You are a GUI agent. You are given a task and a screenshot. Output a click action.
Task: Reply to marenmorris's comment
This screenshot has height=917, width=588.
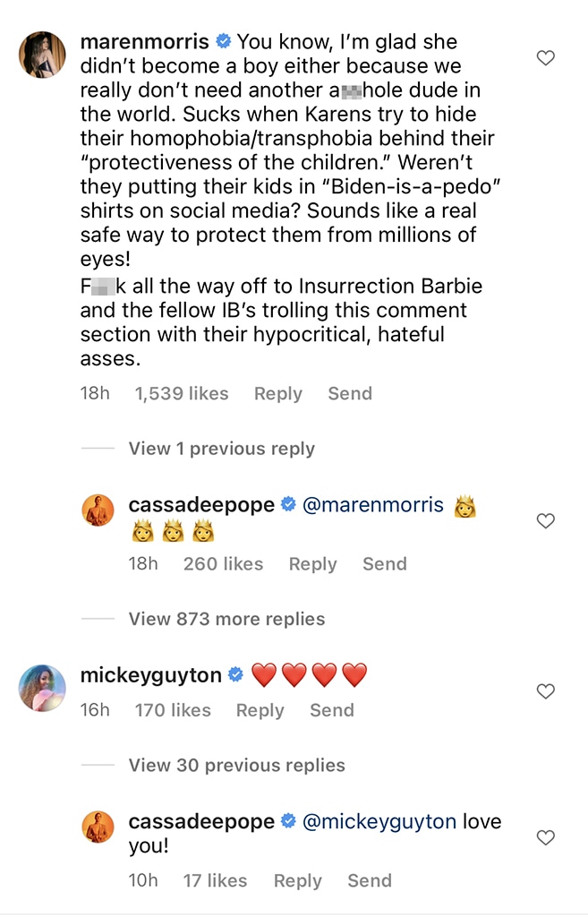pyautogui.click(x=277, y=394)
